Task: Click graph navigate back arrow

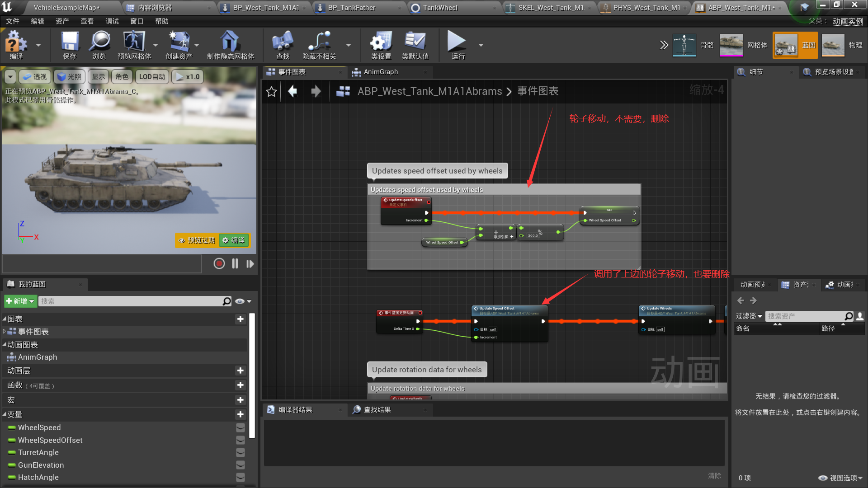Action: tap(292, 92)
